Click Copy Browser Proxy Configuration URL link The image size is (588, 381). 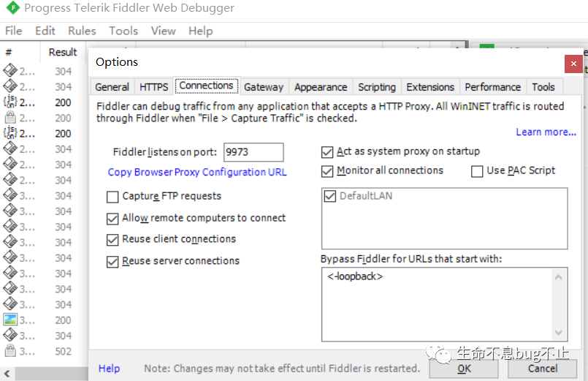(197, 173)
